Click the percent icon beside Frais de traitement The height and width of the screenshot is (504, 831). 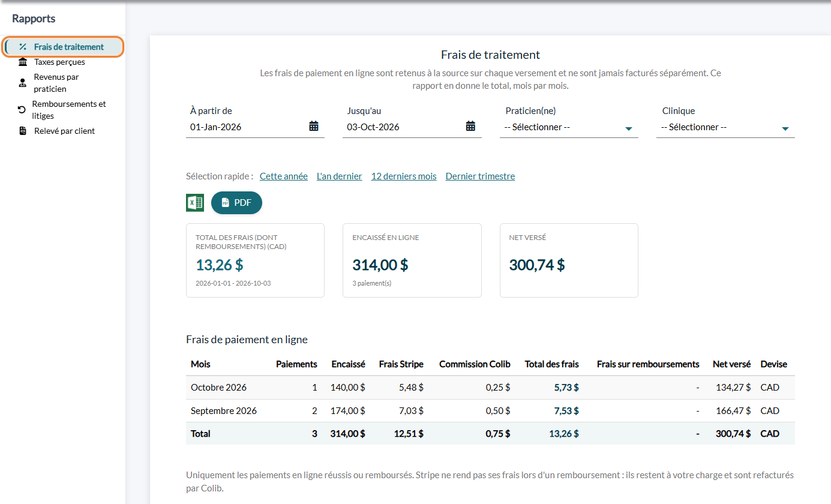tap(23, 47)
